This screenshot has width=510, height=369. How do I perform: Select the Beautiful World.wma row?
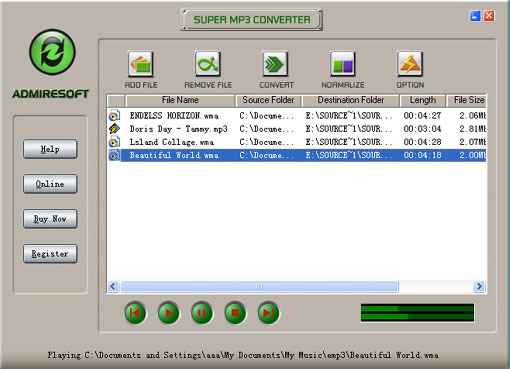pos(297,155)
